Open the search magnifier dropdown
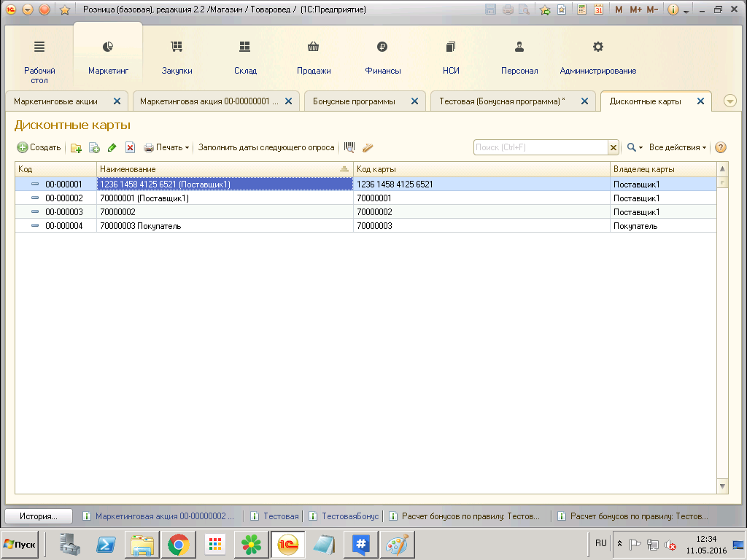Viewport: 747px width, 560px height. (635, 147)
